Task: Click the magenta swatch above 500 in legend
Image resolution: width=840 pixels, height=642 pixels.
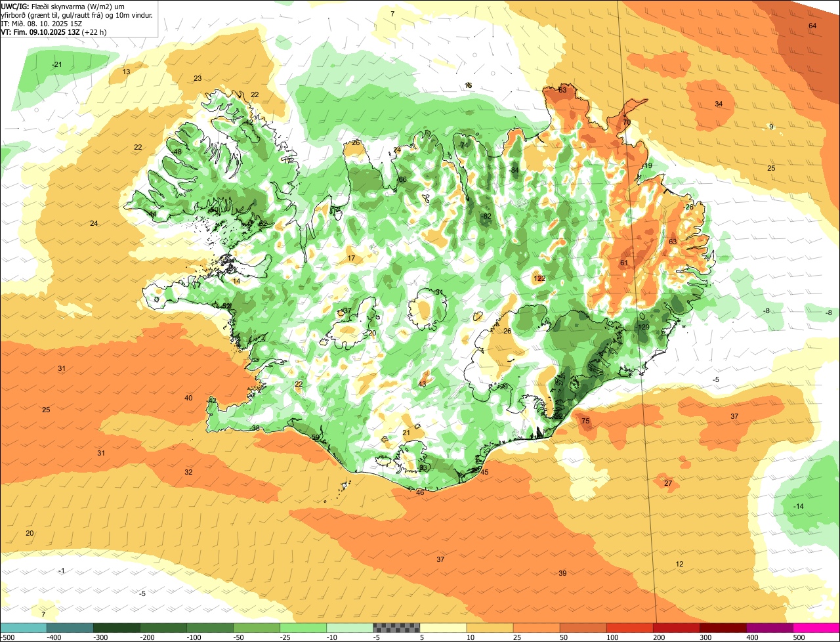Action: pos(816,628)
